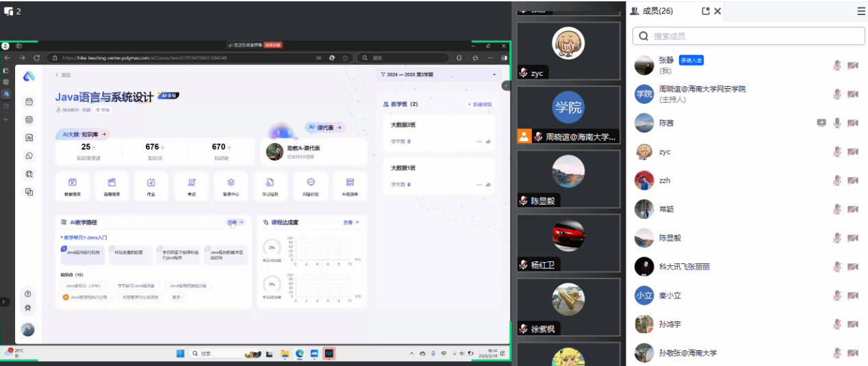Open the 作业 (homework) icon tile
Viewport: 868px width, 366px height.
pyautogui.click(x=151, y=185)
